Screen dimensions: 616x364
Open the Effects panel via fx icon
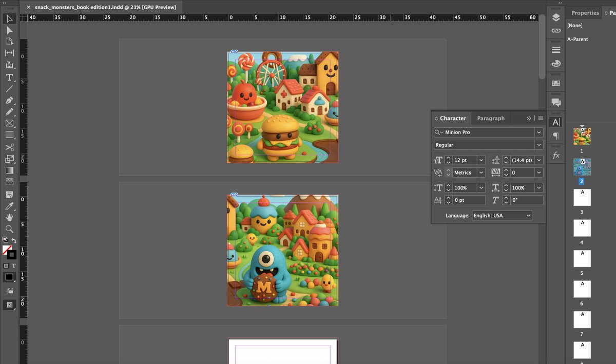556,155
